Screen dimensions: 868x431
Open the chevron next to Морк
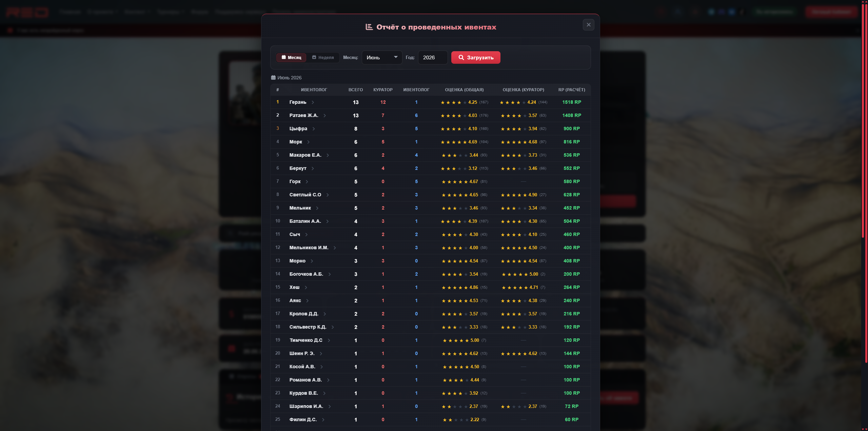point(308,142)
